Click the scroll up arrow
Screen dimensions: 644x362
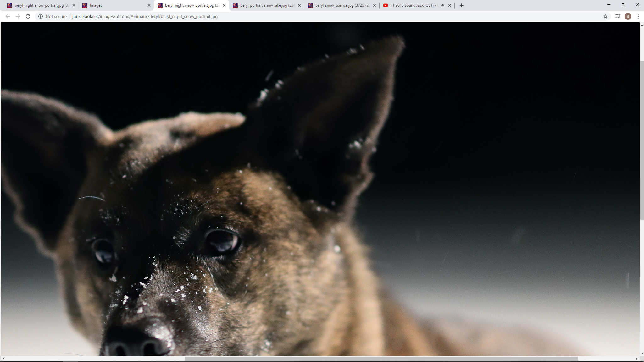click(642, 25)
